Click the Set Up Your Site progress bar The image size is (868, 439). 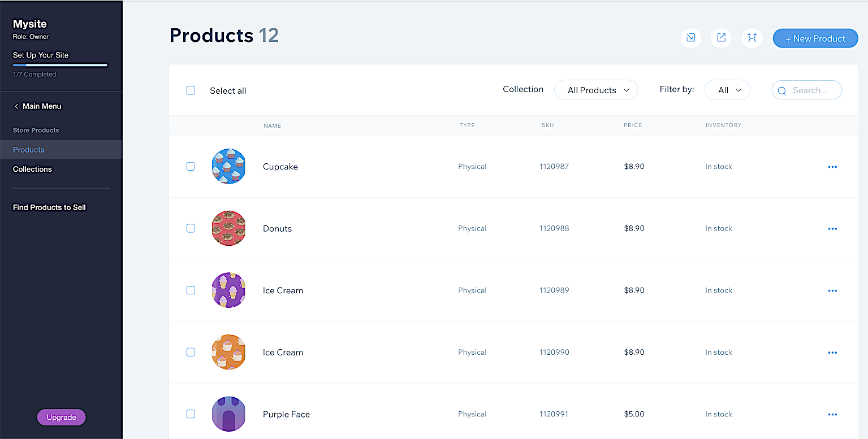60,66
